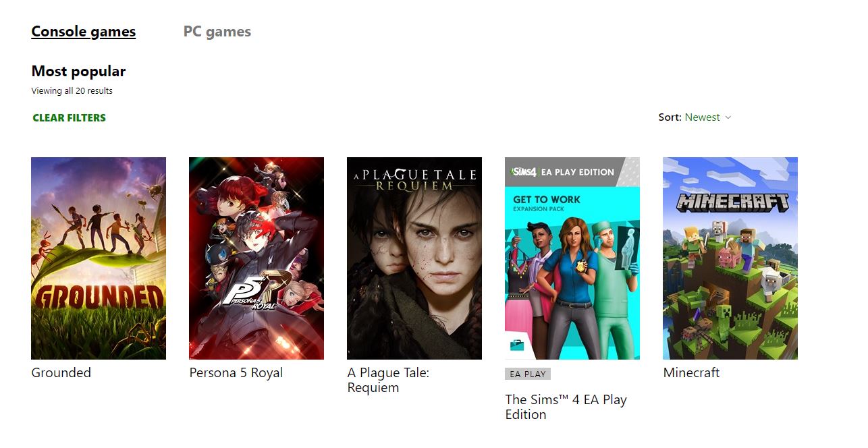Click the Persona 5 Royal title link
Viewport: 868px width, 448px height.
tap(236, 372)
